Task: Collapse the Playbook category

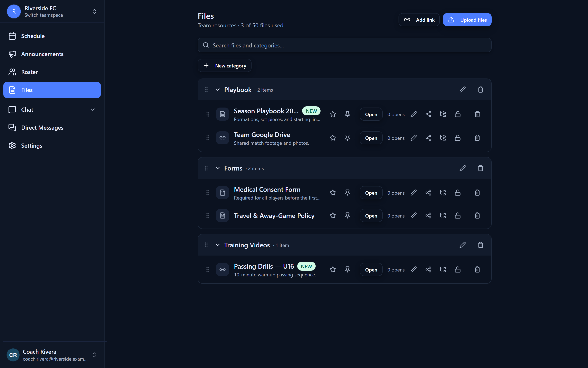Action: [217, 90]
